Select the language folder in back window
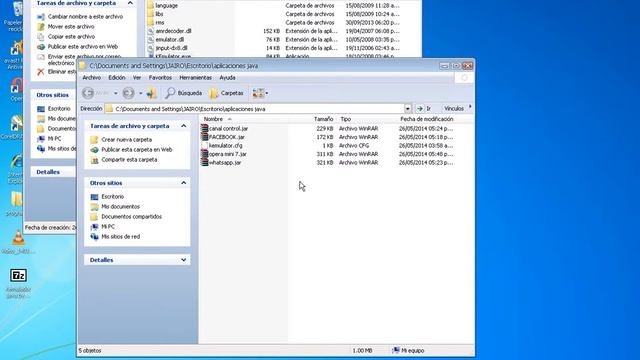The height and width of the screenshot is (360, 640). coord(167,6)
